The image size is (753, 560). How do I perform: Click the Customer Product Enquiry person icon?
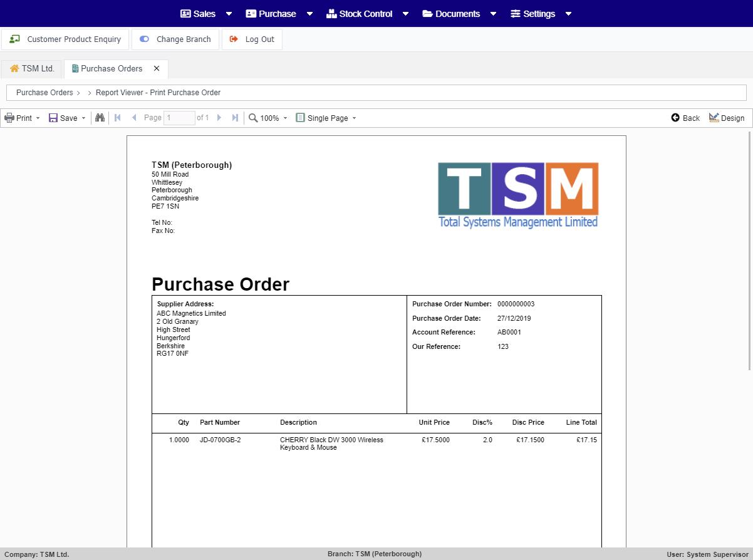click(14, 39)
